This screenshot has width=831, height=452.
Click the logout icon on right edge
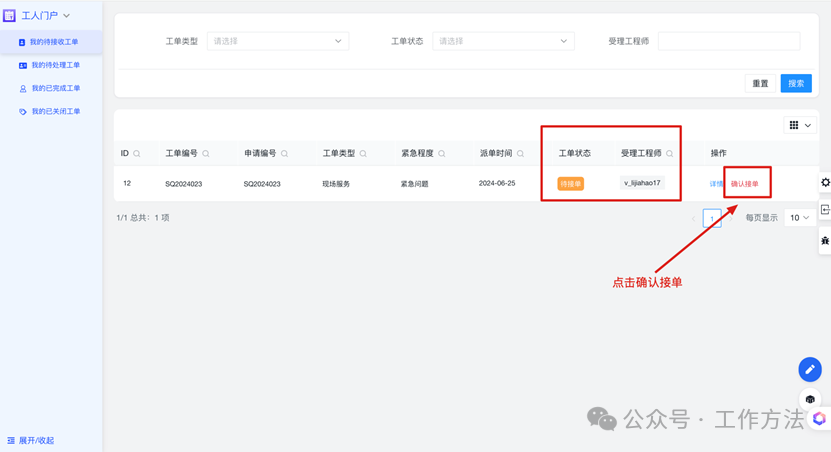pos(825,210)
